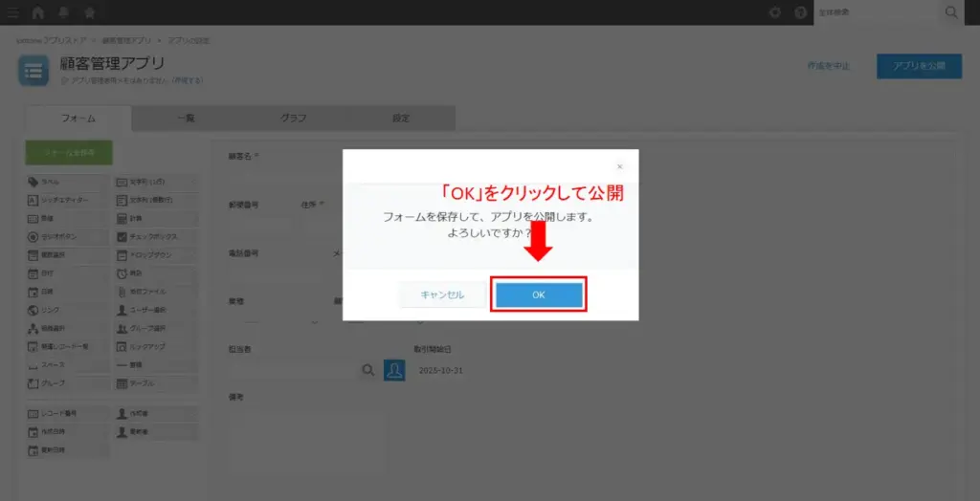
Task: Select the 作成日時 field in the palette
Action: (x=68, y=431)
